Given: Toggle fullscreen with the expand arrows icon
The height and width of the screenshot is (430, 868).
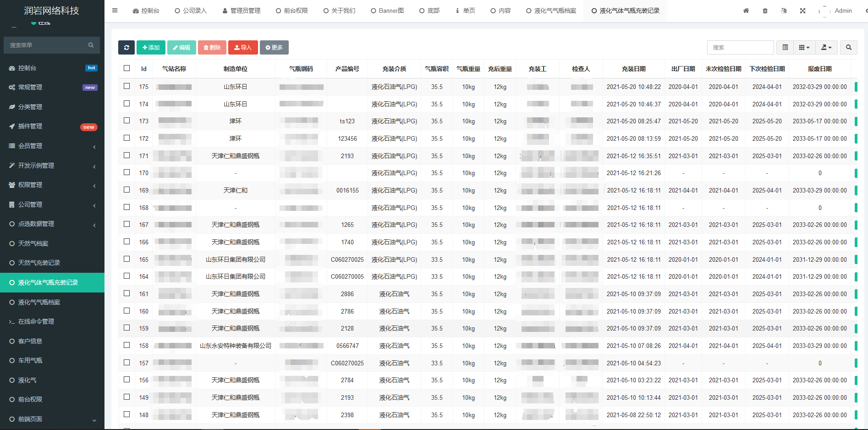Looking at the screenshot, I should pos(803,11).
